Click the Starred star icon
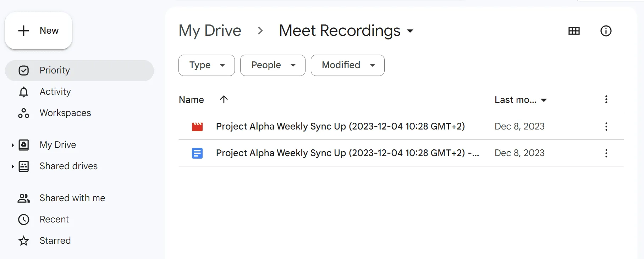Image resolution: width=644 pixels, height=259 pixels. pyautogui.click(x=24, y=241)
